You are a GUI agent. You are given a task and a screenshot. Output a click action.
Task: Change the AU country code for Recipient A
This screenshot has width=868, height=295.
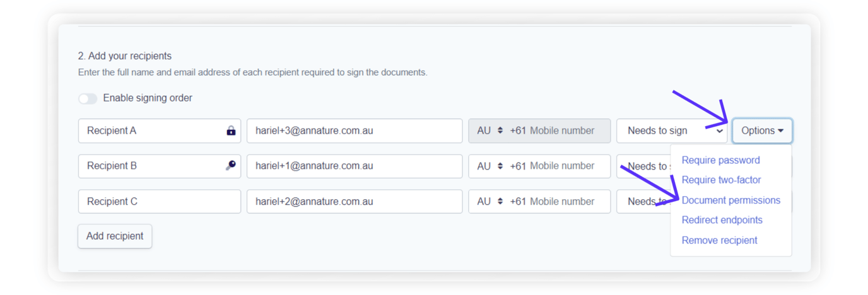coord(490,130)
